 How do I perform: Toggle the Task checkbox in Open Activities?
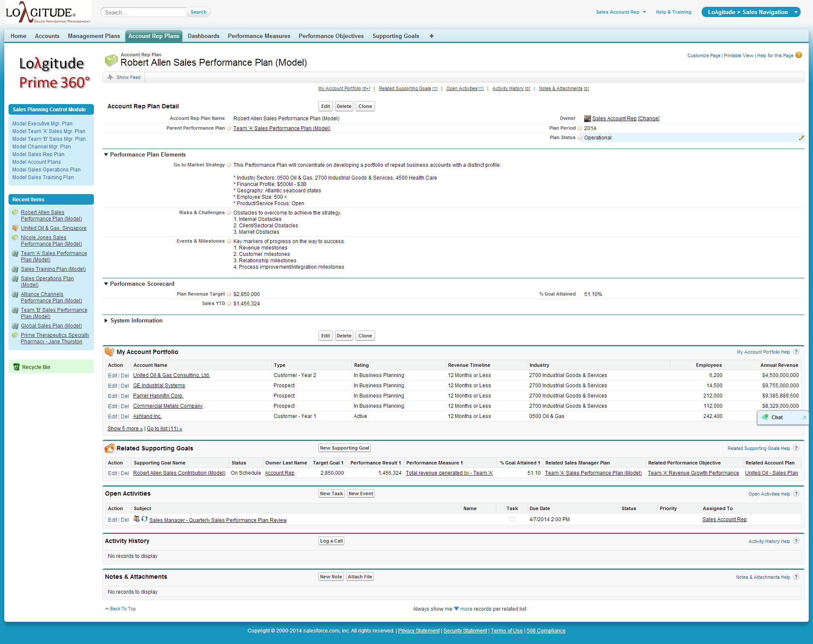coord(512,519)
